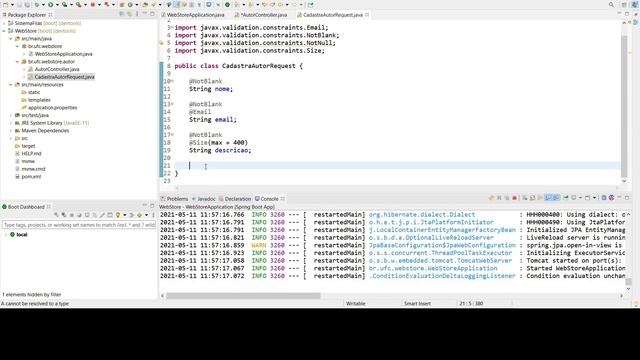Screen dimensions: 640x360
Task: Open the Package Explorer view menu
Action: 137,14
